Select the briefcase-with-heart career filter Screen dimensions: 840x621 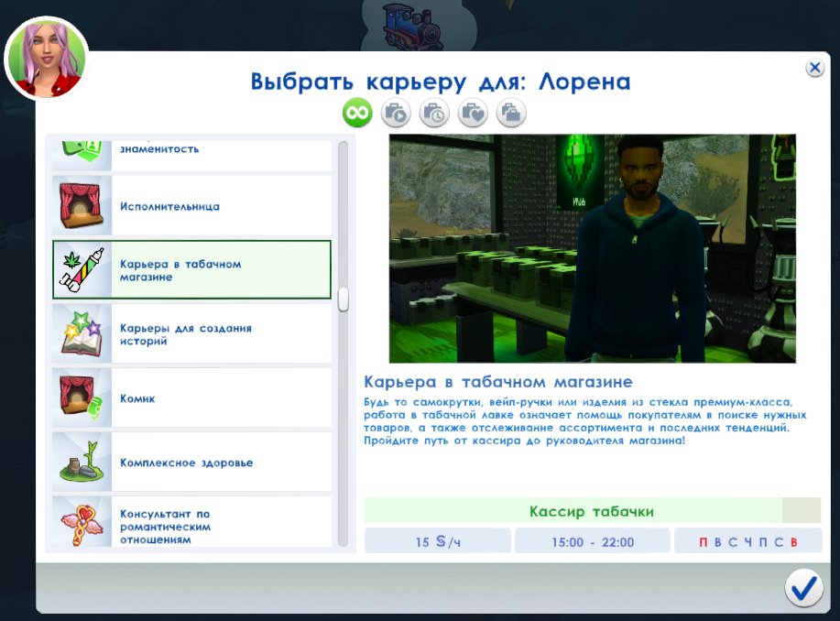coord(473,113)
